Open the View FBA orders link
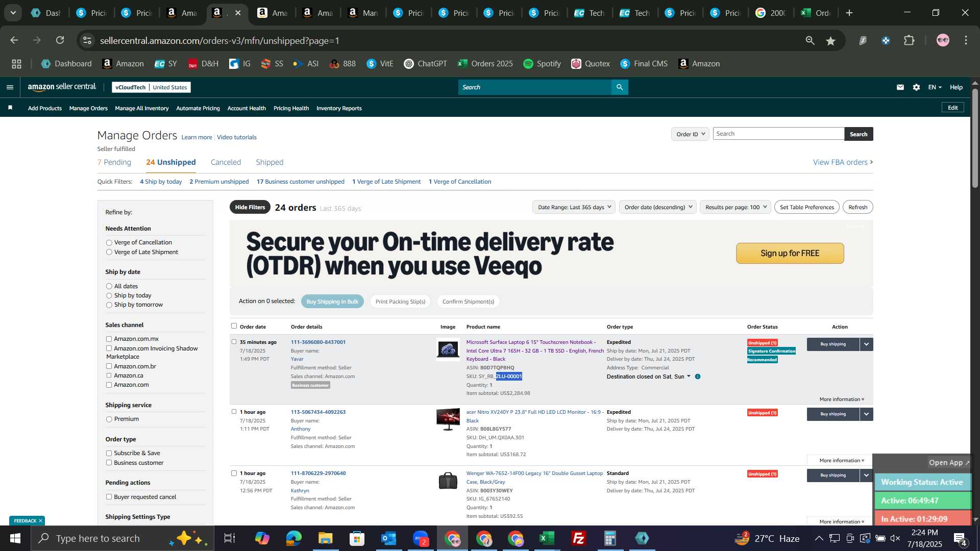980x551 pixels. (x=843, y=162)
